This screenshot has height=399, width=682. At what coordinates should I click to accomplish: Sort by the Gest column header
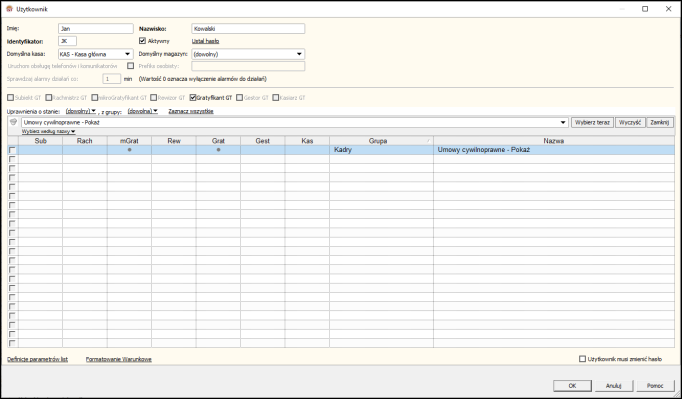coord(263,141)
